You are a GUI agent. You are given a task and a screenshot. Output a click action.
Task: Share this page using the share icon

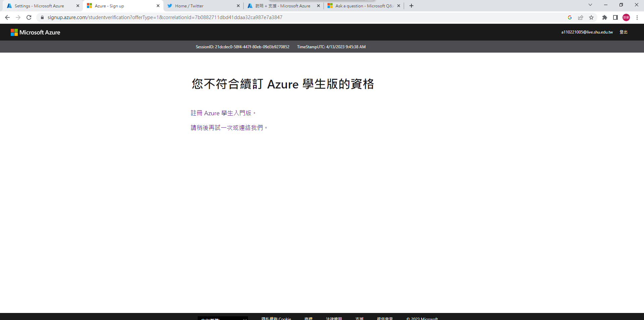click(581, 17)
